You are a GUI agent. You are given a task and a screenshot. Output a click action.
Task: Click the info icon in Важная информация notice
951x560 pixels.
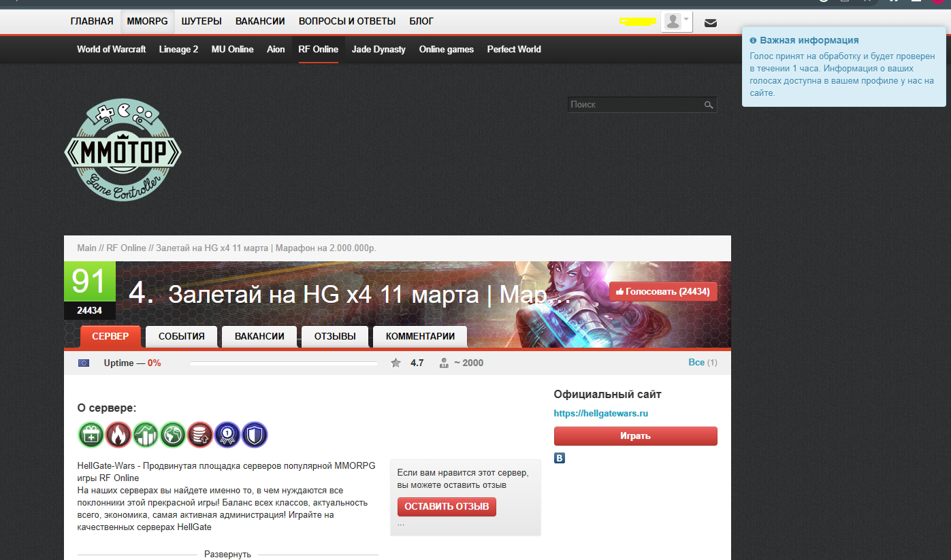753,40
